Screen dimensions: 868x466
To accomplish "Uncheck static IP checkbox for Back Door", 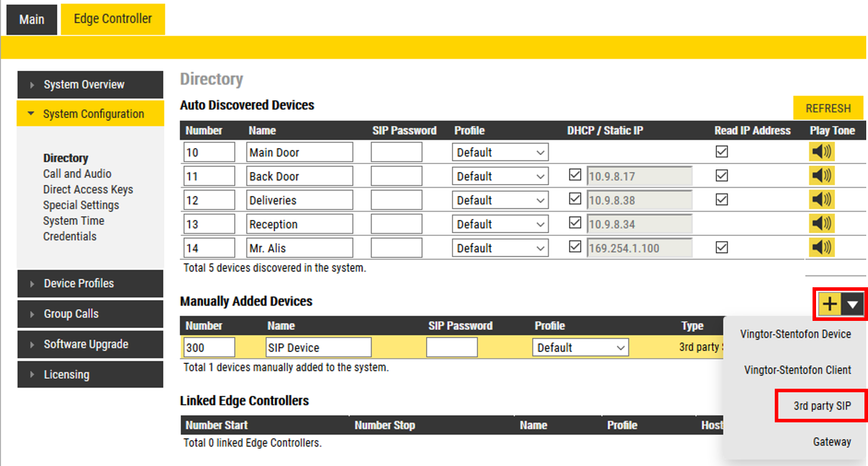I will (x=575, y=175).
